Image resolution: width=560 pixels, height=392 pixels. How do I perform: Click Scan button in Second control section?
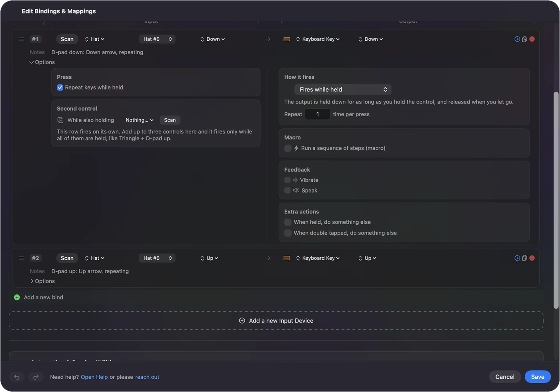coord(170,120)
